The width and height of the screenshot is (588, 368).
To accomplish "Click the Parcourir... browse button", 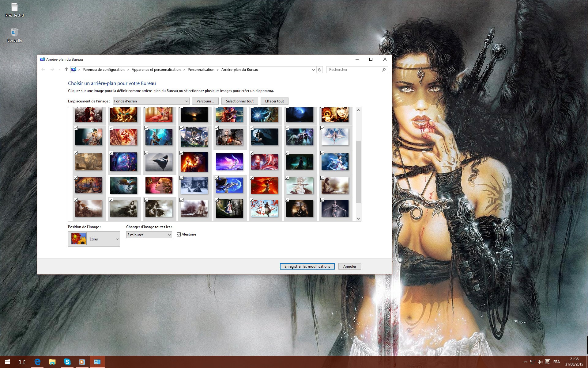I will (x=205, y=101).
